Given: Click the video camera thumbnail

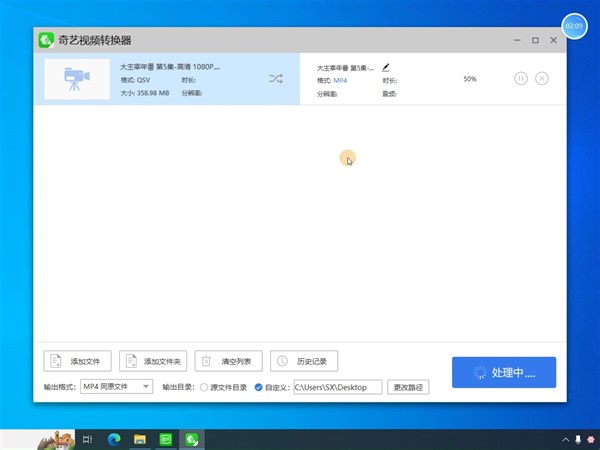Looking at the screenshot, I should click(x=77, y=79).
